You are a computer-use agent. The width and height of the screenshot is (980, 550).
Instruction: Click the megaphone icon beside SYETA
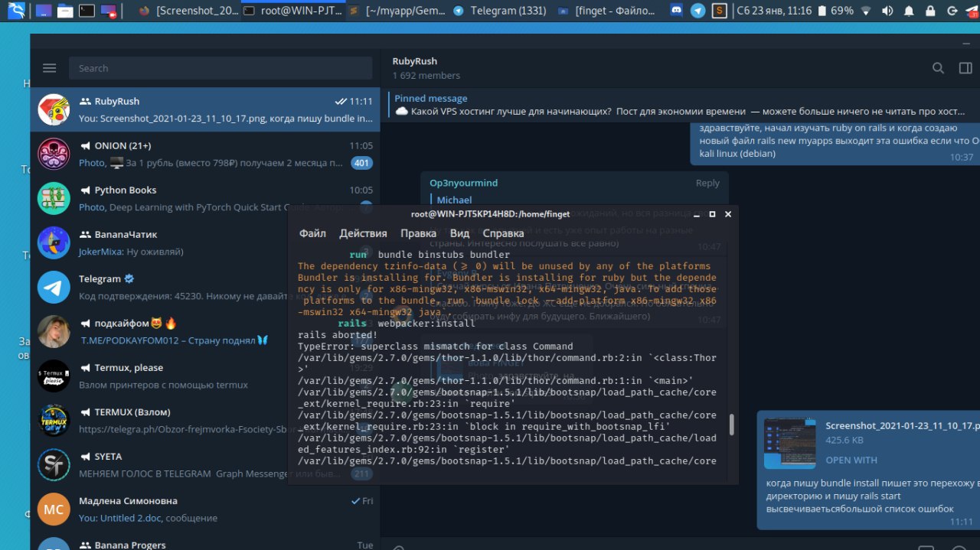click(85, 457)
